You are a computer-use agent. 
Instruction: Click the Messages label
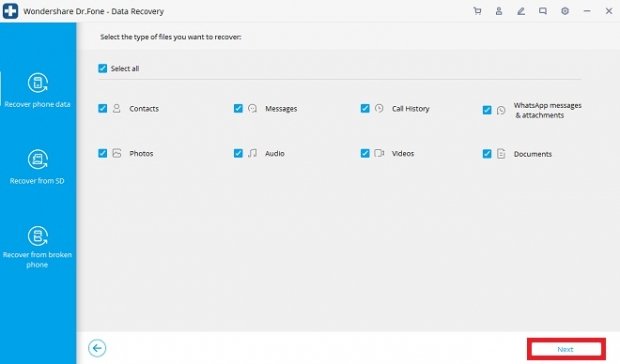coord(281,109)
